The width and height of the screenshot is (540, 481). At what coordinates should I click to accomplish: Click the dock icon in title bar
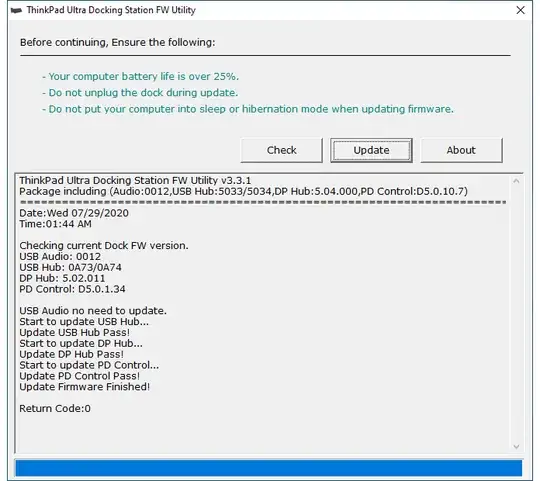click(17, 11)
